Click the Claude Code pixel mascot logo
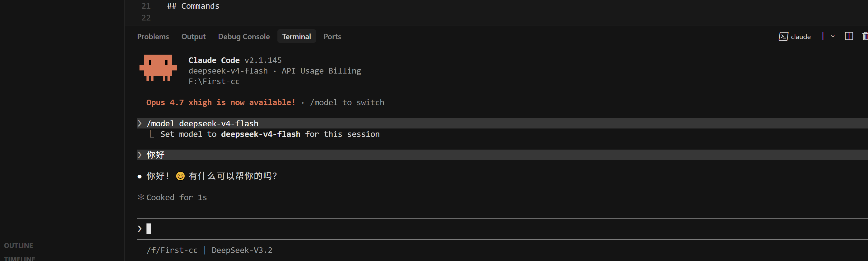This screenshot has height=261, width=868. coord(158,68)
